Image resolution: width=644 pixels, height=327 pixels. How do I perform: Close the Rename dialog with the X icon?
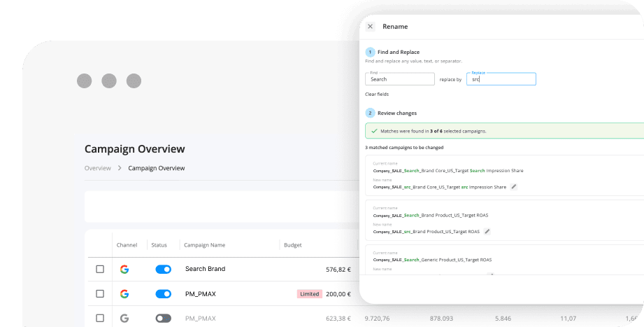click(370, 27)
